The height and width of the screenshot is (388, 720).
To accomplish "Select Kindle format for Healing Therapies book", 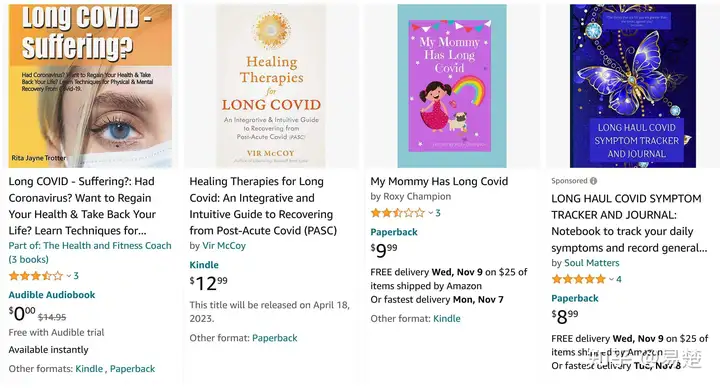I will pyautogui.click(x=204, y=265).
